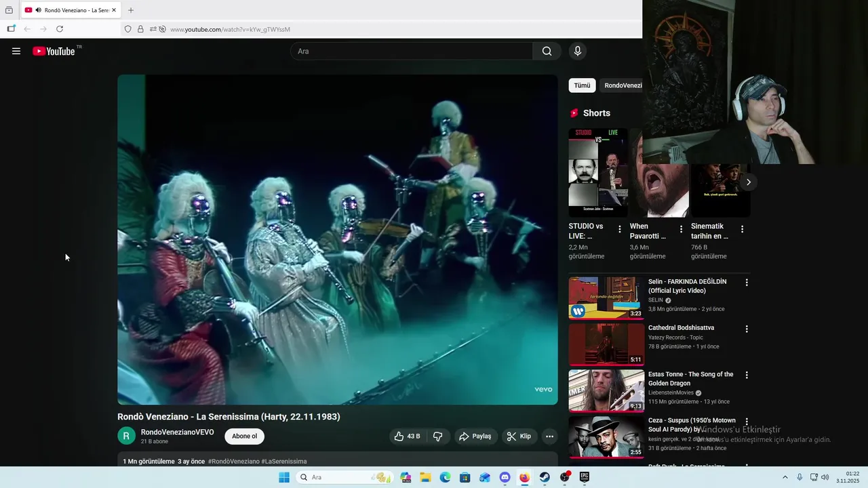
Task: Click the Shorts section icon
Action: [x=574, y=113]
